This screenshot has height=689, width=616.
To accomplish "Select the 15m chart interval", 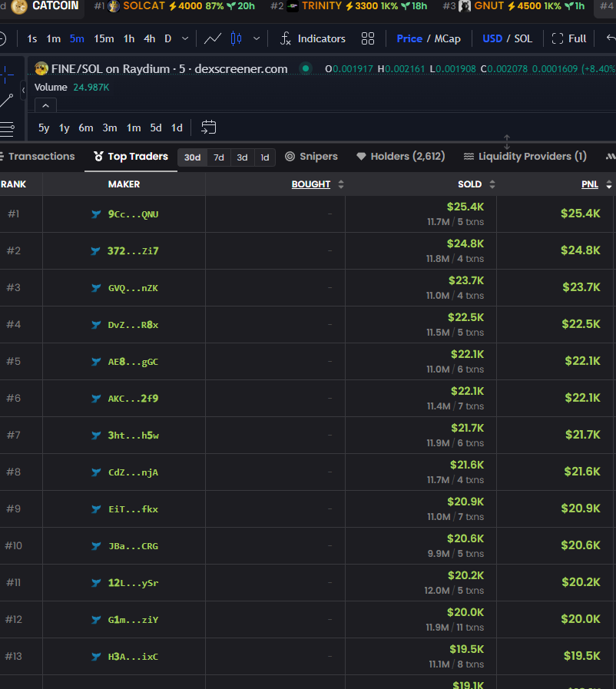I will [104, 38].
